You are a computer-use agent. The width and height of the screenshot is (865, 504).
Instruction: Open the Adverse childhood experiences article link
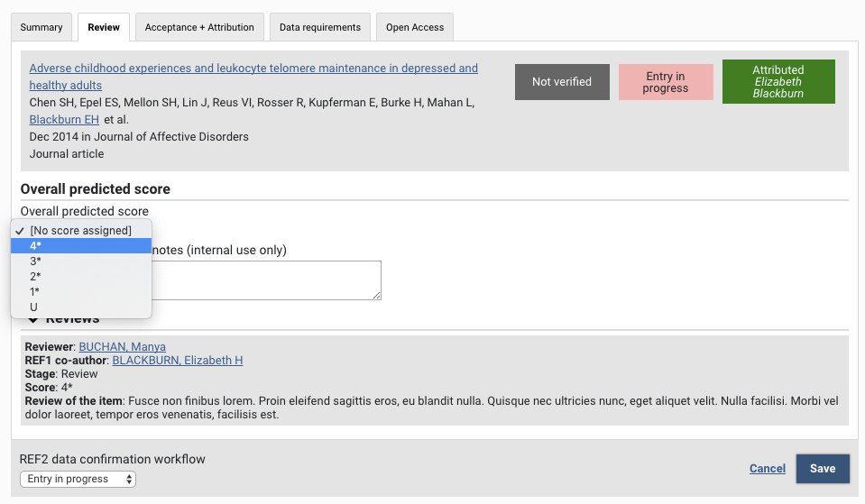click(x=253, y=69)
